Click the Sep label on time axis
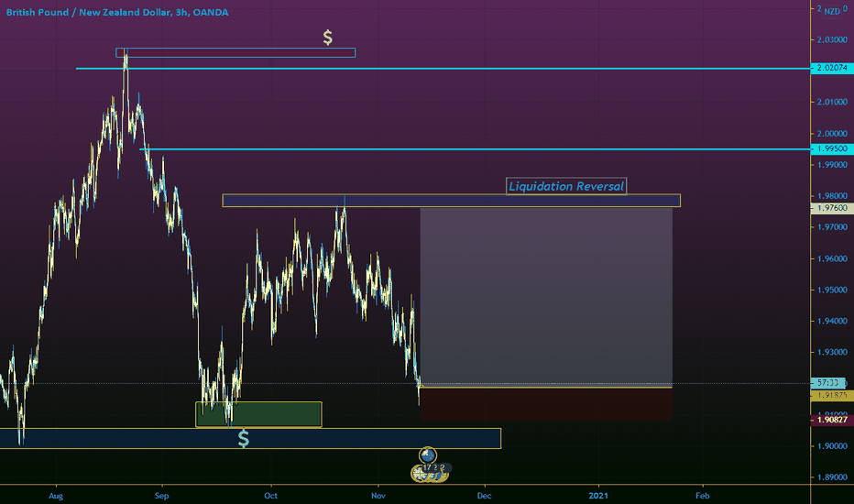854x504 pixels. [162, 495]
